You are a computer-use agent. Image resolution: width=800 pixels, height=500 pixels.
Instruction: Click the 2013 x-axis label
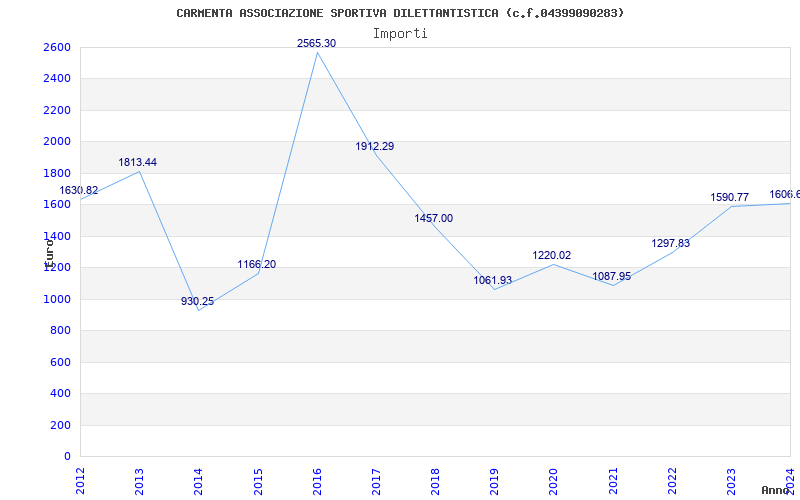[139, 481]
